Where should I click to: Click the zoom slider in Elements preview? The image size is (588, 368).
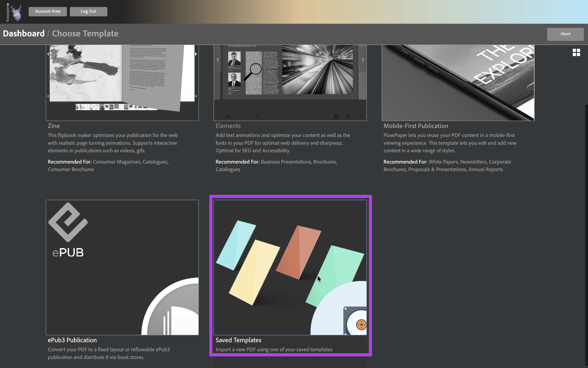239,117
